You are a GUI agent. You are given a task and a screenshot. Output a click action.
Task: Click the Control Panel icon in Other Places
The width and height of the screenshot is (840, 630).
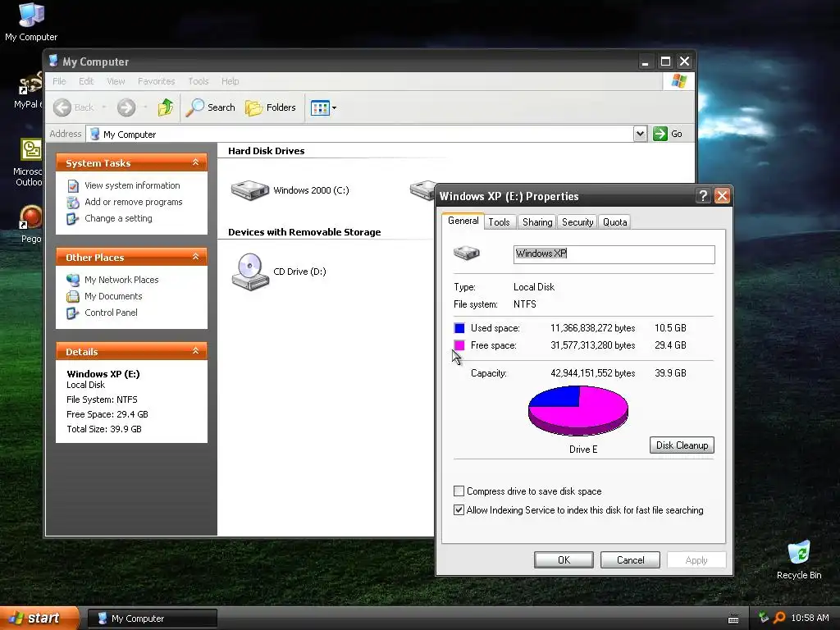[x=72, y=313]
